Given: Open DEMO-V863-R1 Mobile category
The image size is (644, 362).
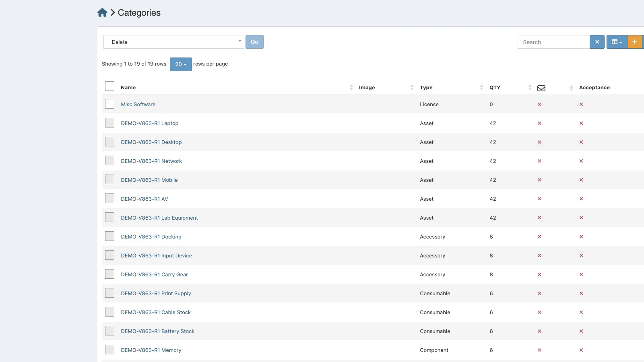Looking at the screenshot, I should pyautogui.click(x=149, y=180).
